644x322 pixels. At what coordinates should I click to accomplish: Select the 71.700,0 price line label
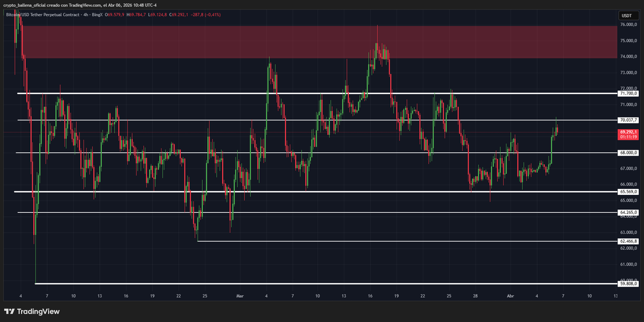point(628,93)
